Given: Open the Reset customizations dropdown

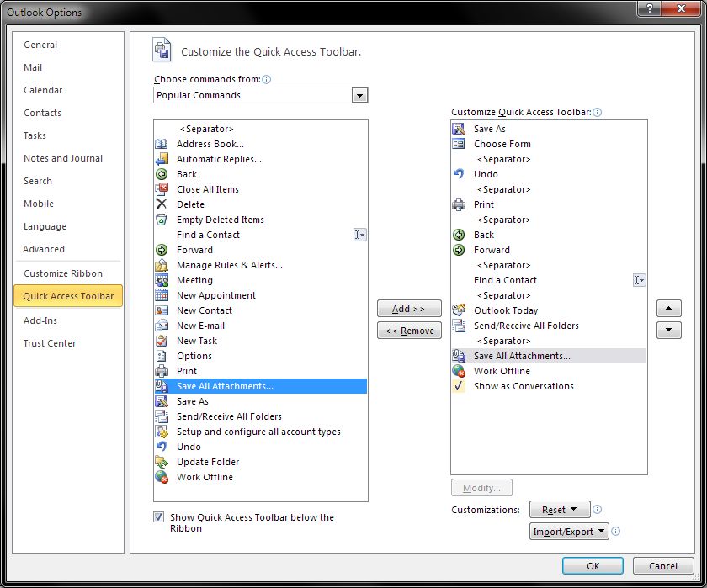Looking at the screenshot, I should (x=560, y=510).
